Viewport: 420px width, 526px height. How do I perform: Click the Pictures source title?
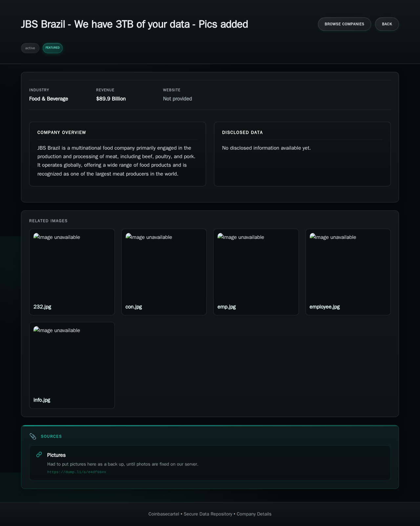coord(56,455)
